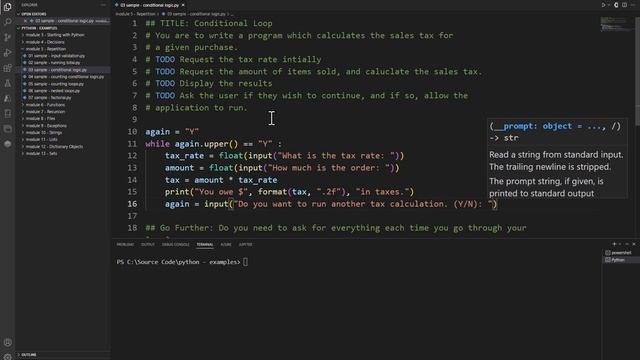
Task: Click the 'again' variable on line 10
Action: point(158,131)
